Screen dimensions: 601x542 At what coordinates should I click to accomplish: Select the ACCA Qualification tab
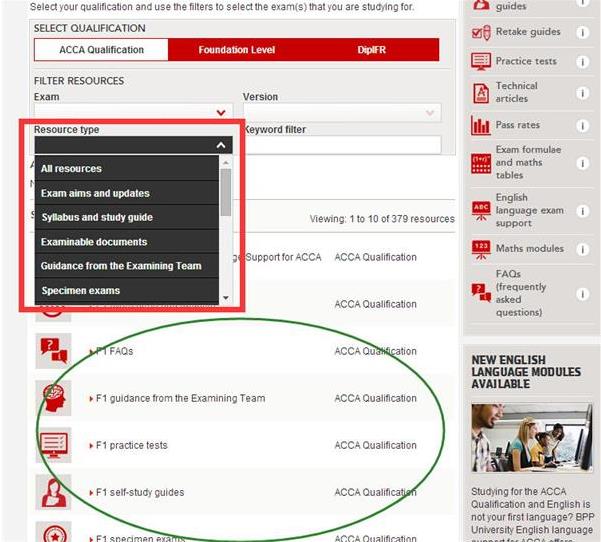(101, 50)
